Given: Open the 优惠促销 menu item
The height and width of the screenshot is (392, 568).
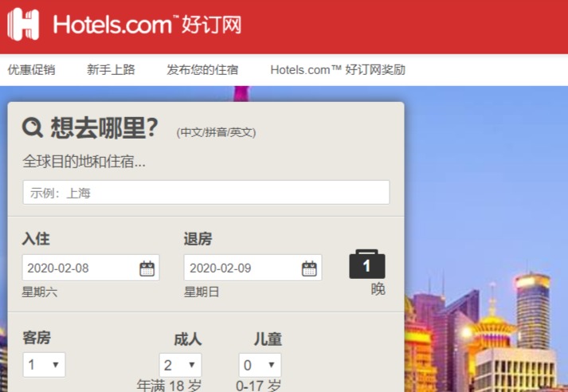Looking at the screenshot, I should [32, 69].
